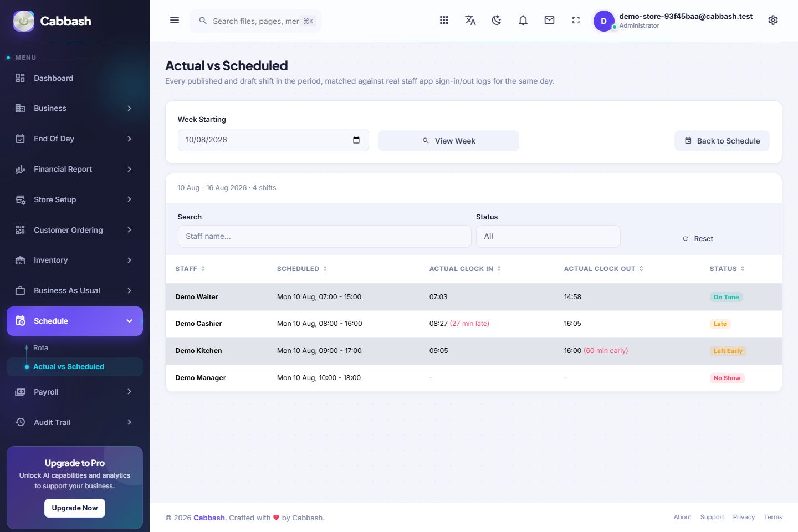
Task: Sort by Actual Clock In column
Action: pyautogui.click(x=499, y=269)
